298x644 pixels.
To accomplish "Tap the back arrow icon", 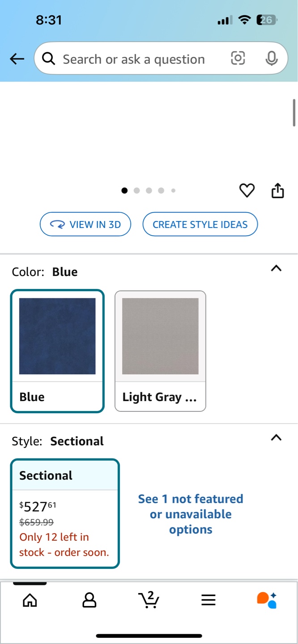I will [x=17, y=59].
